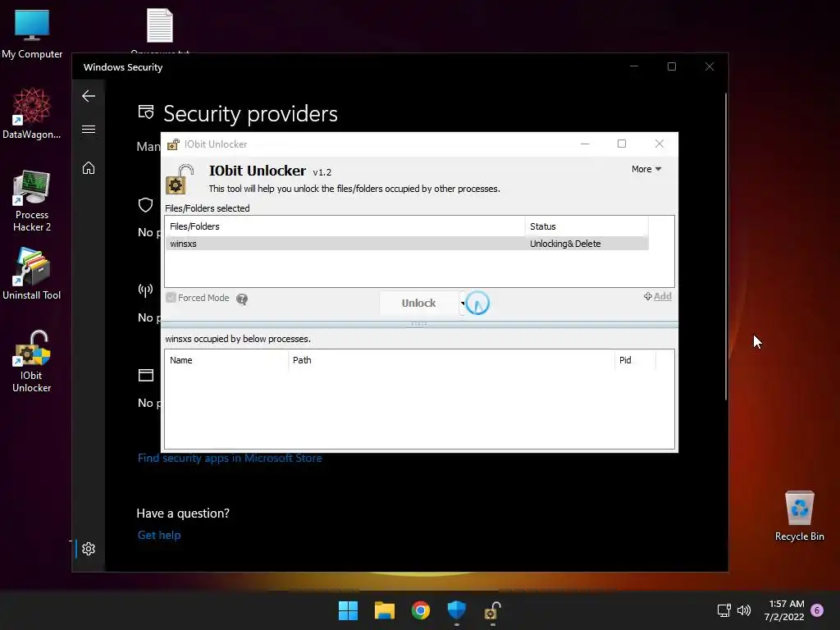Click the Windows Security vertical scrollbar
Screen dimensions: 840x630
726,246
